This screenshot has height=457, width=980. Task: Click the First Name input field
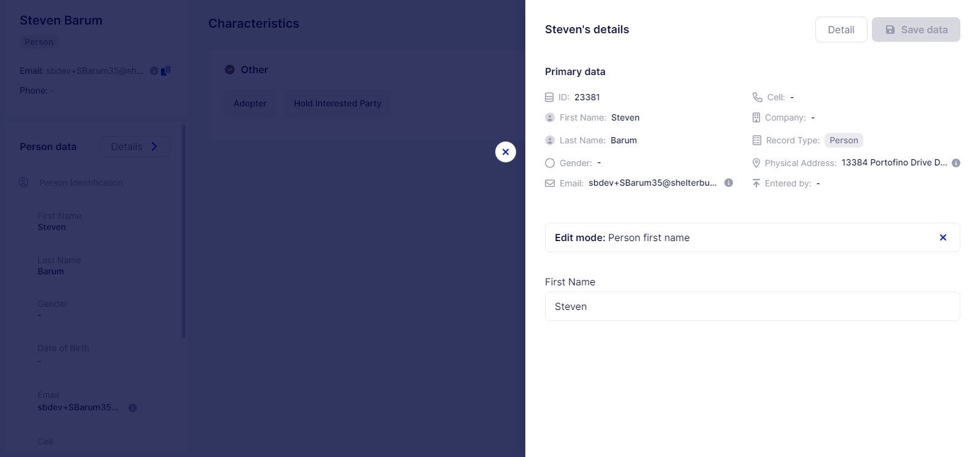752,306
